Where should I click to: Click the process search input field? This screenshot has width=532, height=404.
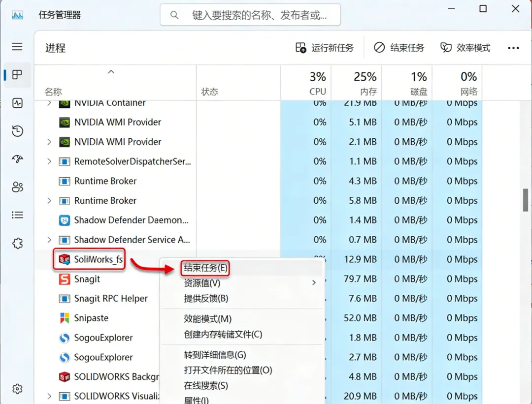click(x=250, y=15)
